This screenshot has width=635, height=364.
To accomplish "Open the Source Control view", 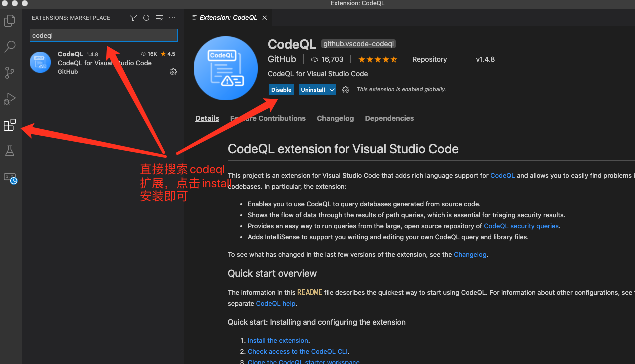I will click(x=10, y=73).
